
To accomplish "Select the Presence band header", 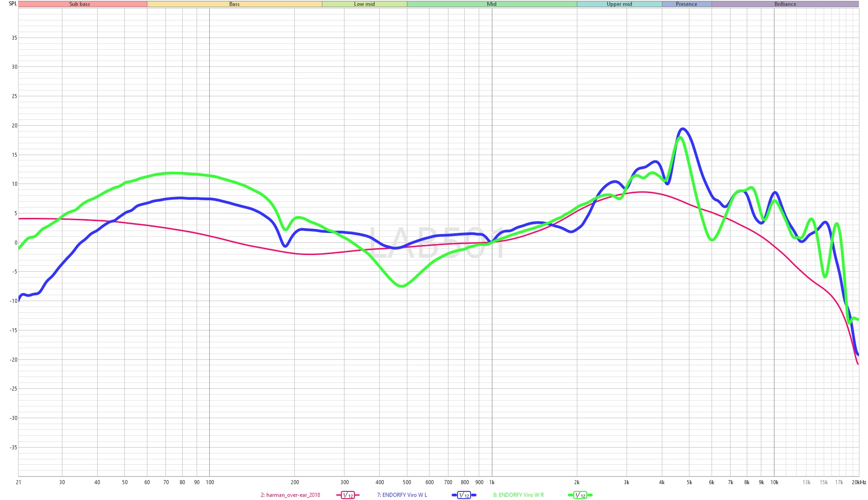I will [687, 4].
